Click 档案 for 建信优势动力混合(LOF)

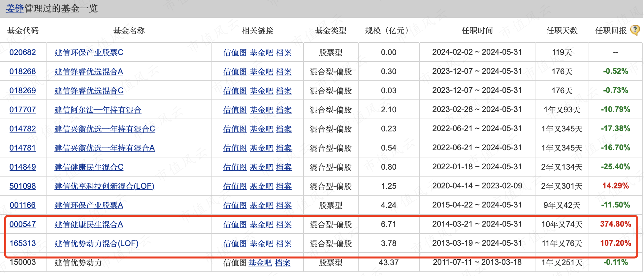pos(284,243)
